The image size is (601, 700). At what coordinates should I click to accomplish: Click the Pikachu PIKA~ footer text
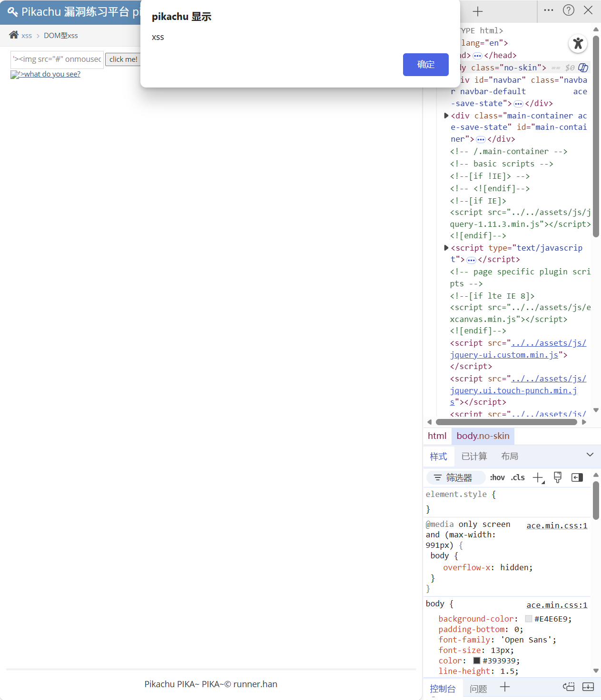(211, 684)
